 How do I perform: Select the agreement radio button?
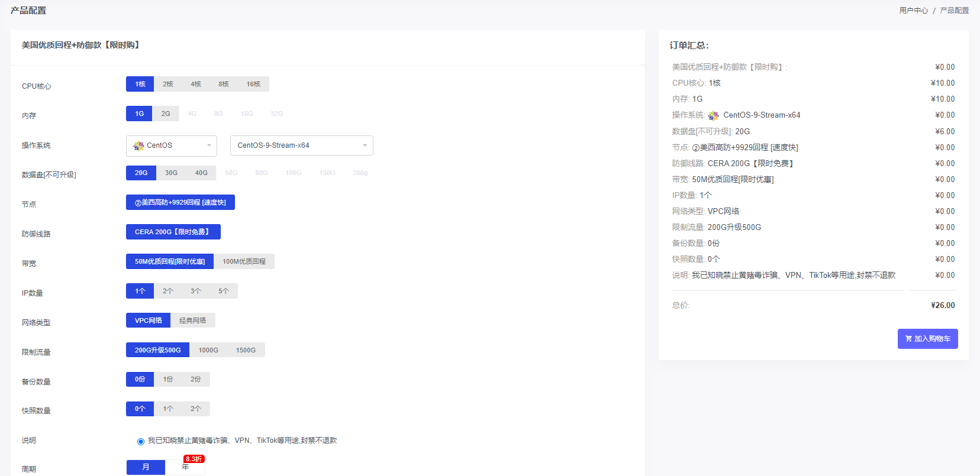tap(141, 441)
